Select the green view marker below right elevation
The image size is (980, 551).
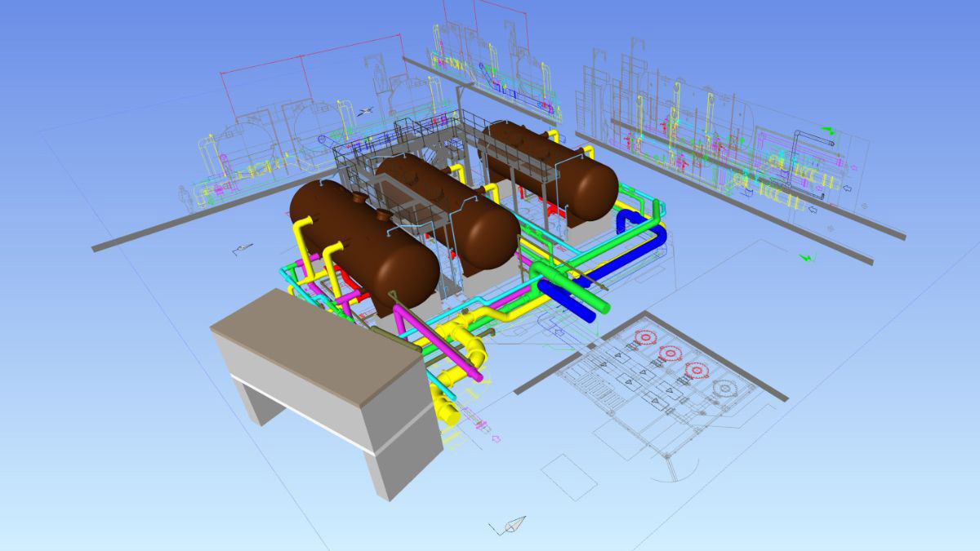[807, 258]
